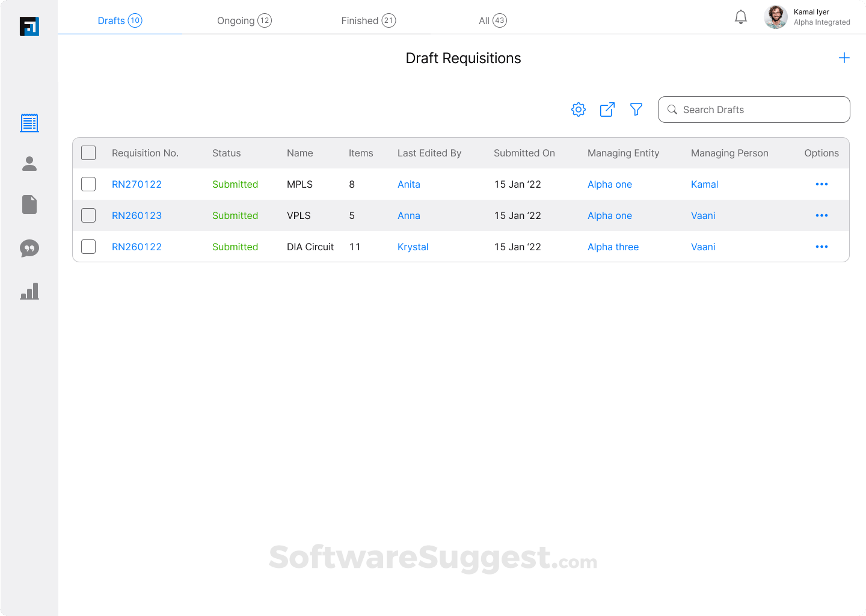Export drafts using the export icon

[607, 109]
